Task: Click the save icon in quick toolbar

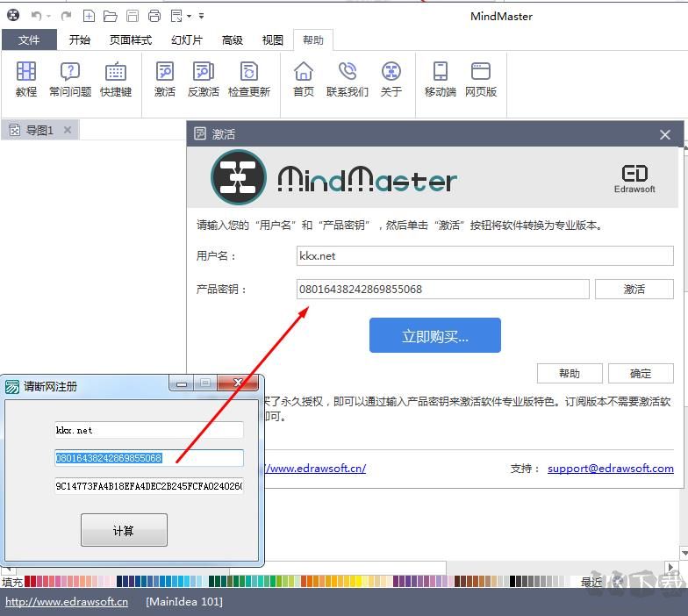Action: [x=132, y=16]
